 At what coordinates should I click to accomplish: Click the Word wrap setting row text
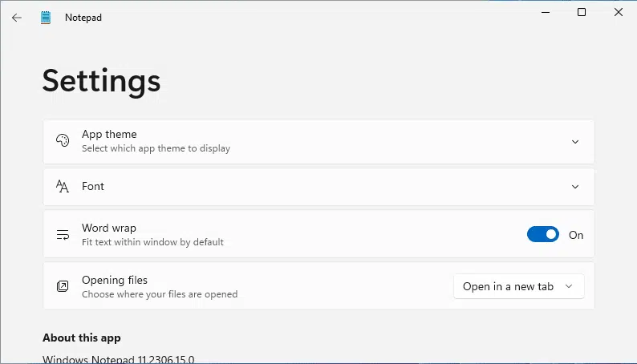click(109, 228)
